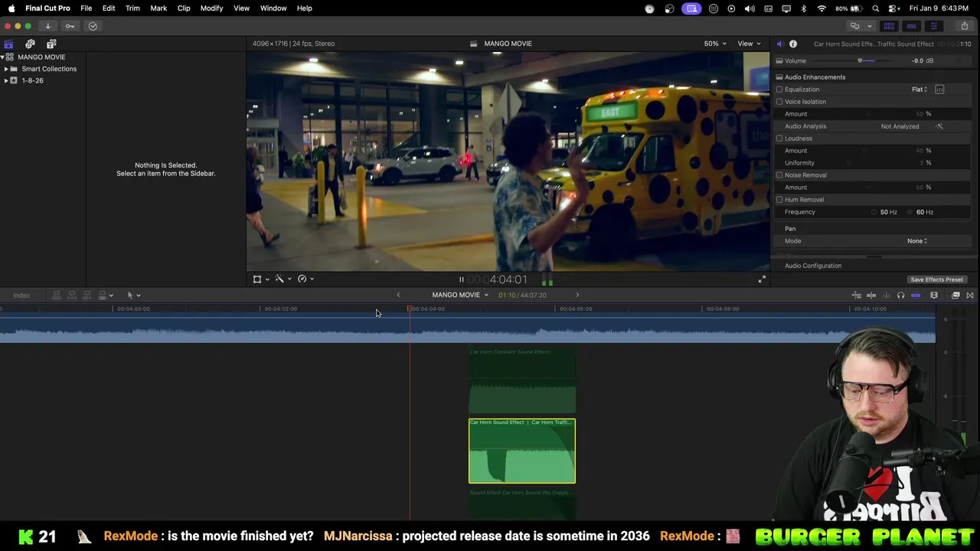Enter viewer fullscreen playback
This screenshot has width=980, height=551.
[x=762, y=280]
